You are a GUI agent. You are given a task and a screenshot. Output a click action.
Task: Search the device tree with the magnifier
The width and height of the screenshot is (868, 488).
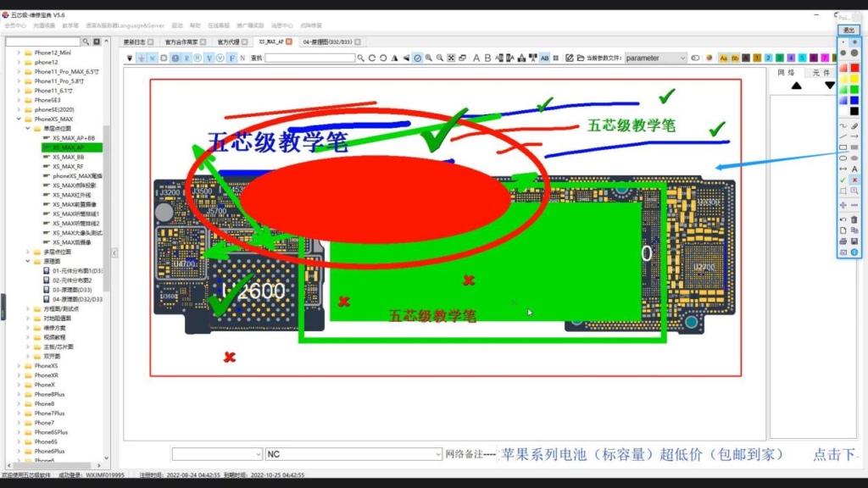point(86,42)
